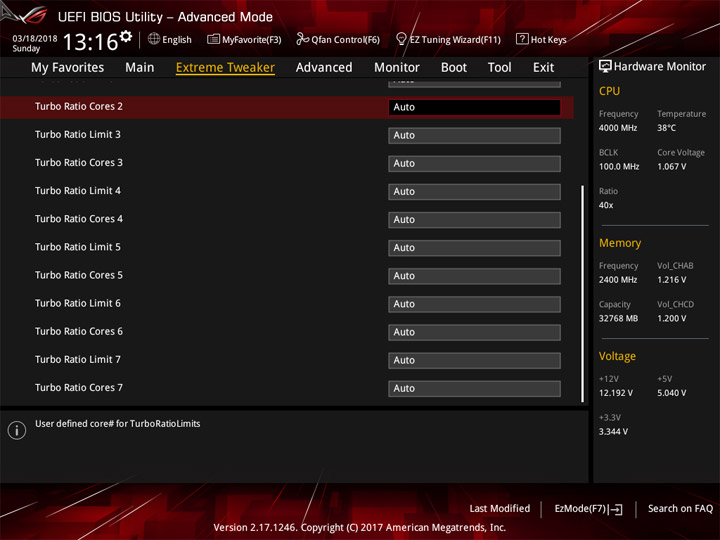Click the Turbo Ratio Limit 5 Auto field

click(474, 248)
